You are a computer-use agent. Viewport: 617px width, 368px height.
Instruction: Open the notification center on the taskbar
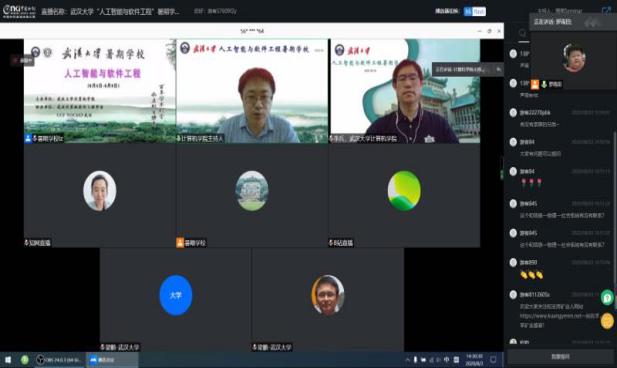pyautogui.click(x=493, y=360)
